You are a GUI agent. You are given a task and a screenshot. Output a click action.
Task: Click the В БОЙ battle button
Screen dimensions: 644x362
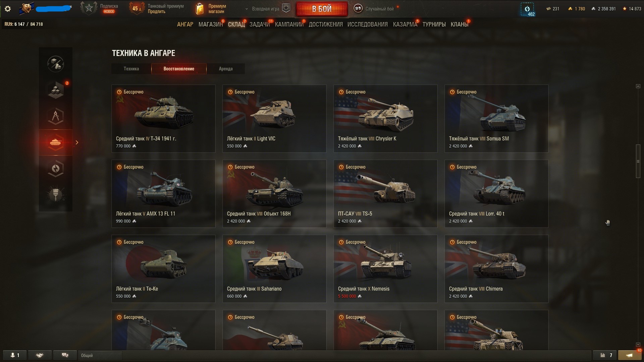pos(322,9)
